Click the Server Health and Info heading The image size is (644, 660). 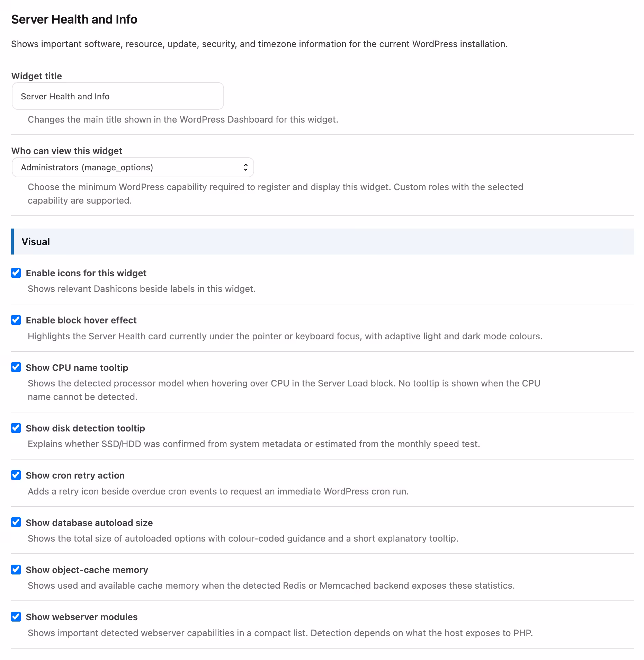[74, 19]
